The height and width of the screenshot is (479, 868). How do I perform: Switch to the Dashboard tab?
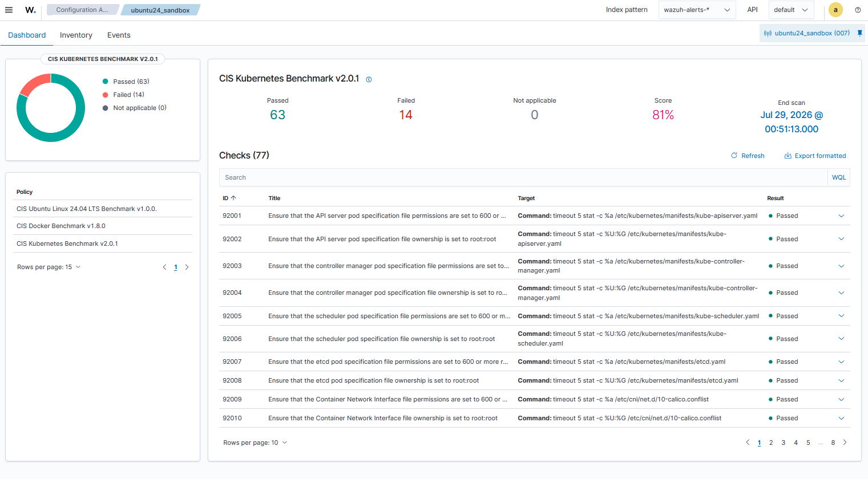pyautogui.click(x=27, y=35)
